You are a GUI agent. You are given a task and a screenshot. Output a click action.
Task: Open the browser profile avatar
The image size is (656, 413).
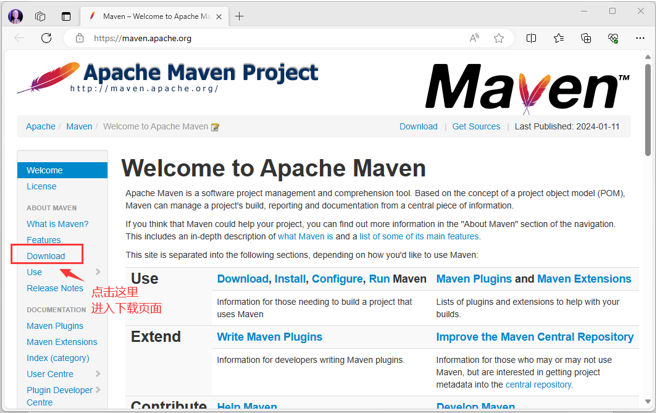pyautogui.click(x=15, y=16)
